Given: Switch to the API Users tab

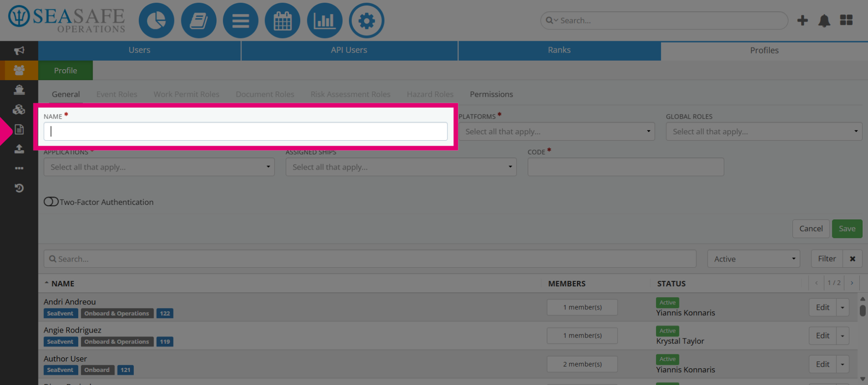Looking at the screenshot, I should [x=349, y=50].
